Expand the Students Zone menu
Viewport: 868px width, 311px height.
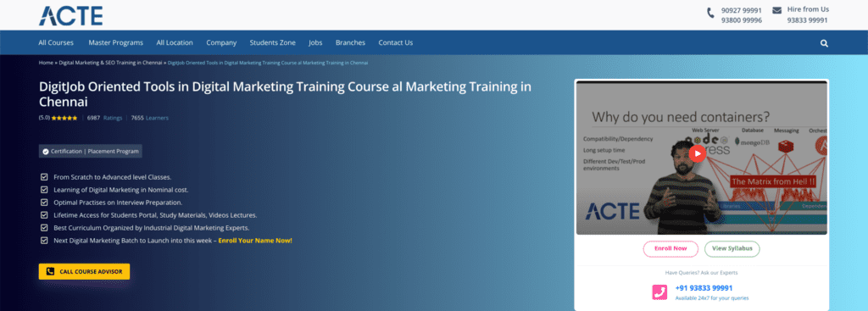272,42
